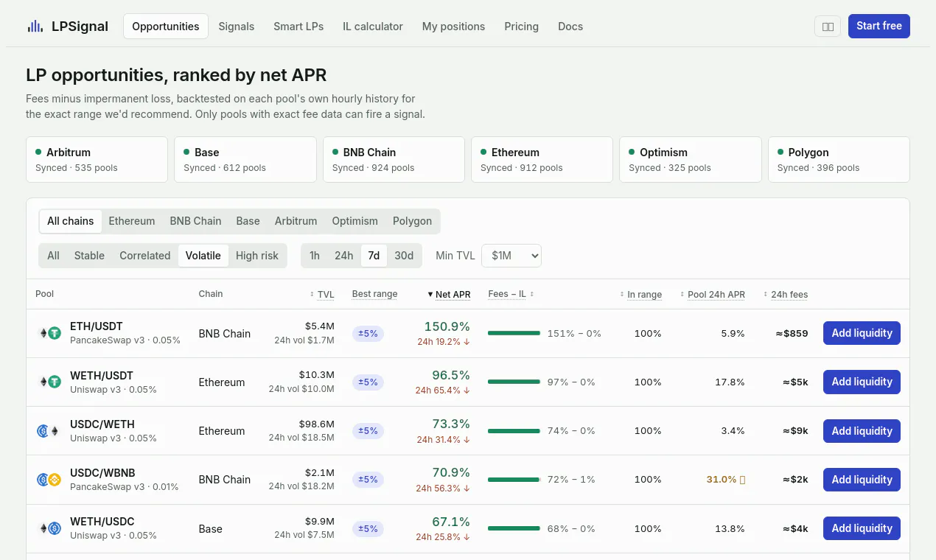Click the green status dot on Arbitrum card
Screen dimensions: 936x560
(38, 152)
